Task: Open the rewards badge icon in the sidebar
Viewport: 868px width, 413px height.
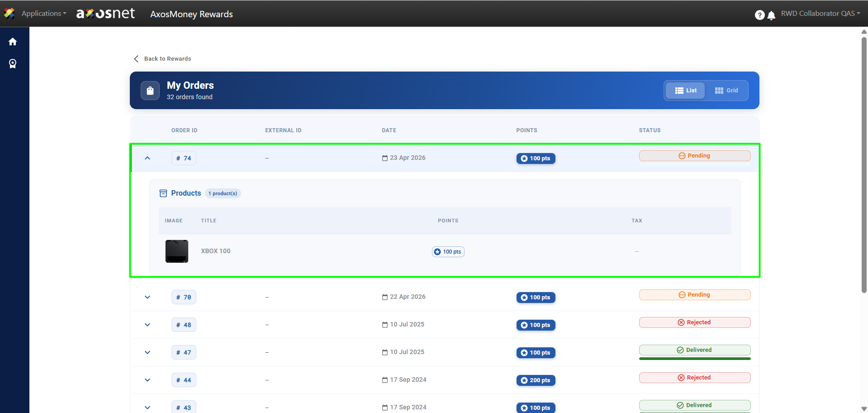Action: coord(13,64)
